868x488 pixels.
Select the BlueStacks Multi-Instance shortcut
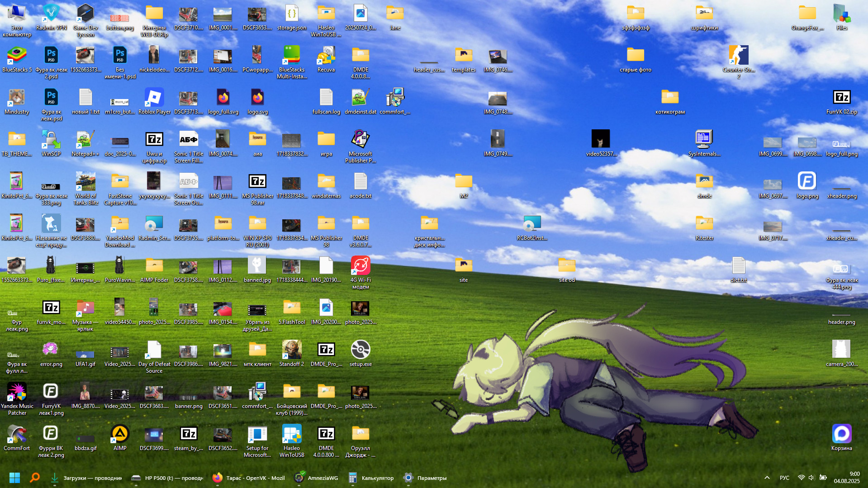click(x=292, y=62)
